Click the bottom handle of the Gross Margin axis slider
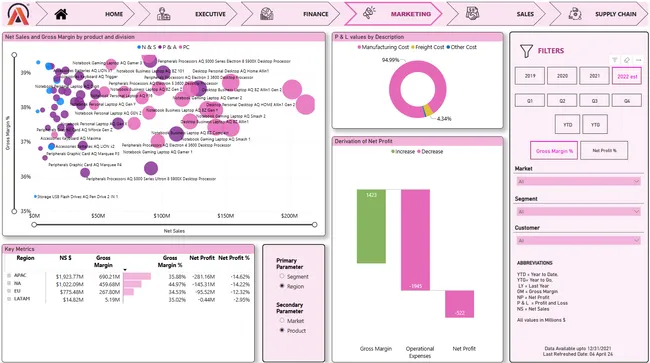Image resolution: width=650 pixels, height=363 pixels. (x=14, y=211)
